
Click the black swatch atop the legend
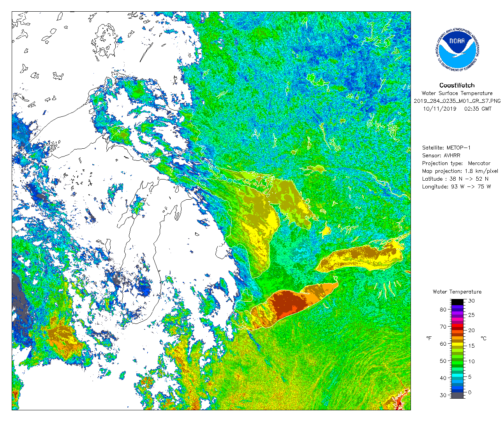click(x=458, y=302)
